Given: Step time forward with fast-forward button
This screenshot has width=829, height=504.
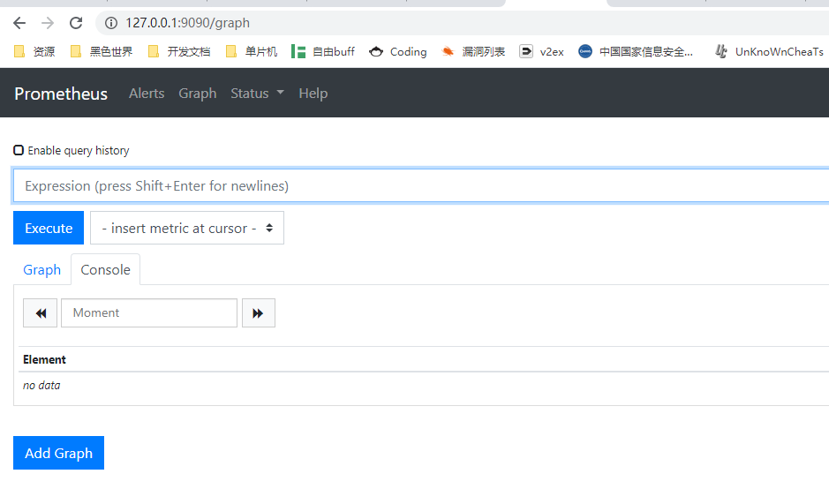Looking at the screenshot, I should tap(259, 313).
